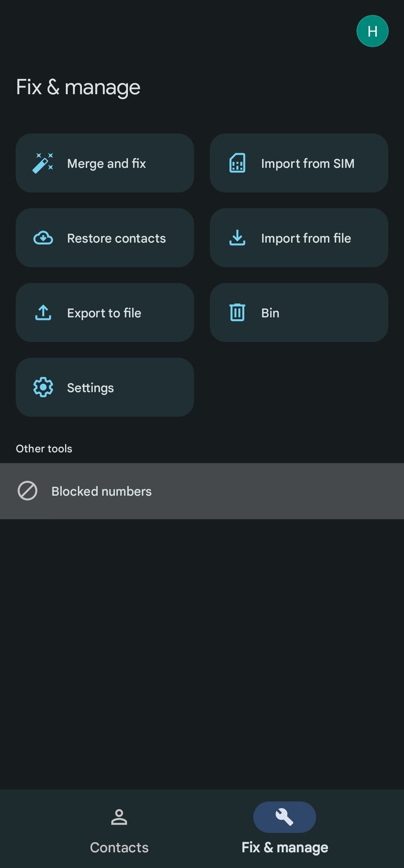
Task: Tap the magic wand Merge icon
Action: [x=43, y=163]
